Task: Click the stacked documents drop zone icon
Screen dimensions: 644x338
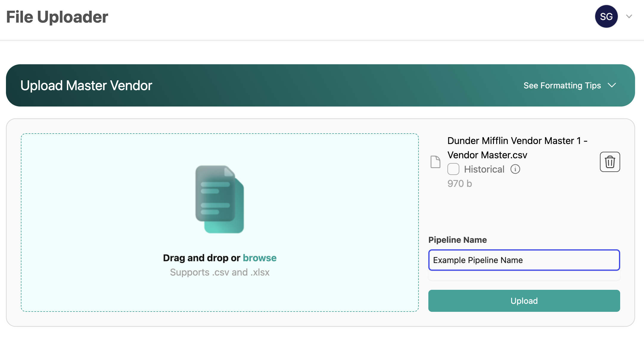Action: point(220,199)
